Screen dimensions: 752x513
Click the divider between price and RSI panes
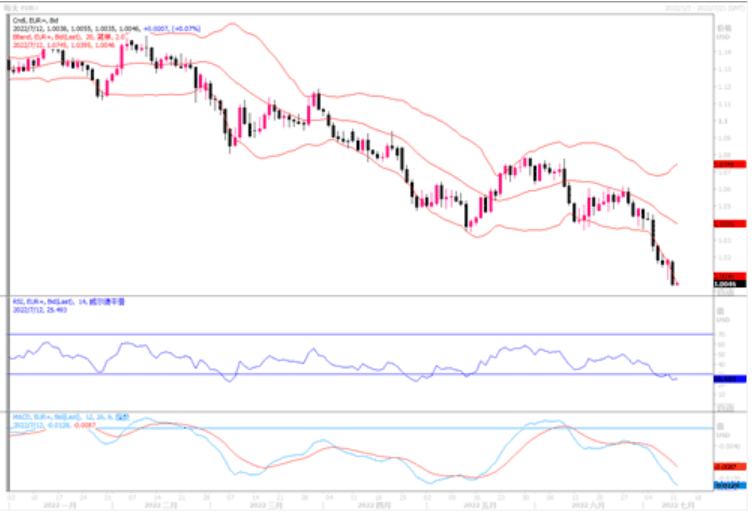pyautogui.click(x=360, y=296)
